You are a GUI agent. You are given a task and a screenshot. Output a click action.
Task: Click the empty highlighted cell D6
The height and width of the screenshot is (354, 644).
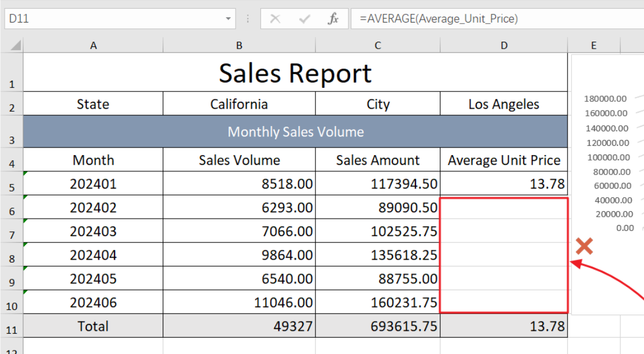pyautogui.click(x=503, y=207)
